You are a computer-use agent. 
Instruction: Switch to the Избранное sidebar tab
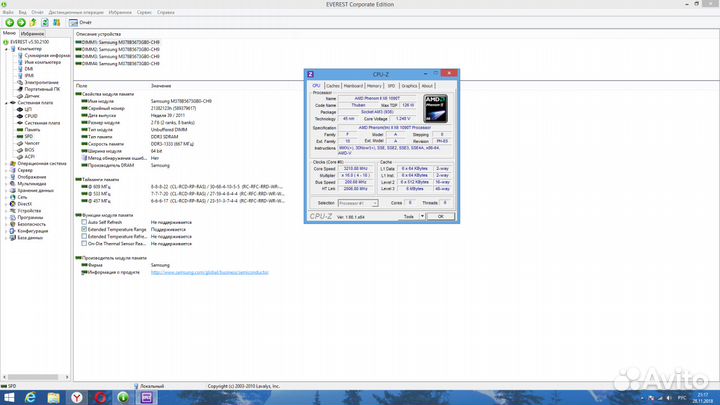pos(32,34)
